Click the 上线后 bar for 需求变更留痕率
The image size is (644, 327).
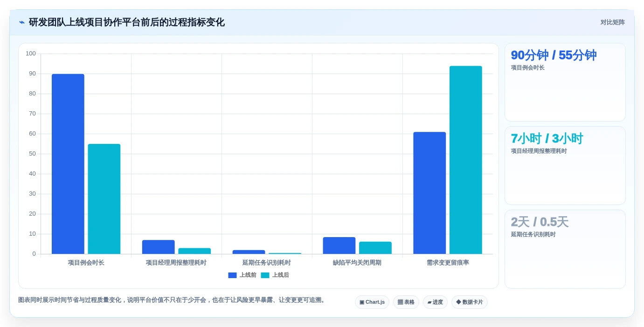tap(466, 160)
